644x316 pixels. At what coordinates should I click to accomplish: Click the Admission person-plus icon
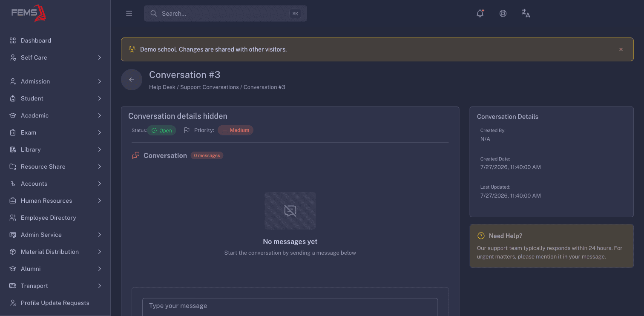tap(13, 81)
